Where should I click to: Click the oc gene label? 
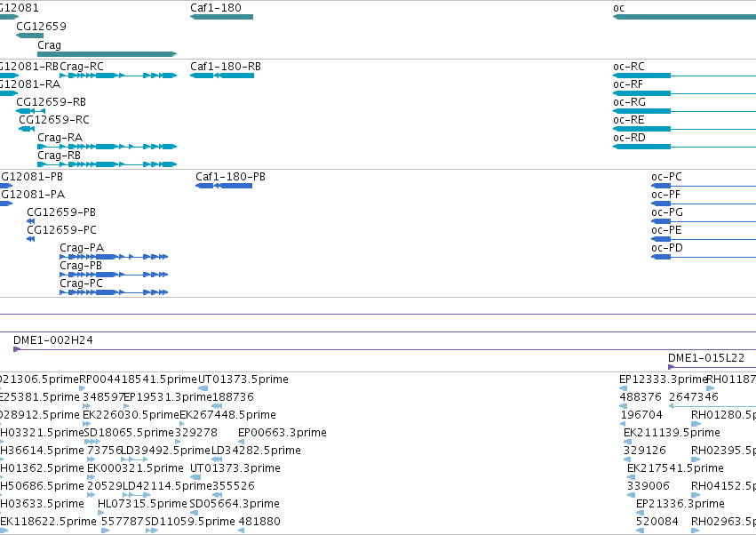click(x=618, y=8)
